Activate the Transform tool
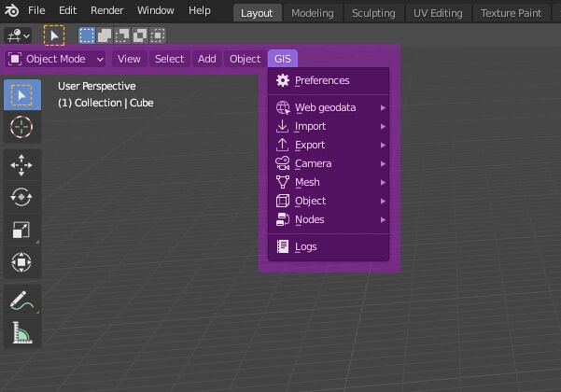Screen dimensions: 561x392 [21, 262]
